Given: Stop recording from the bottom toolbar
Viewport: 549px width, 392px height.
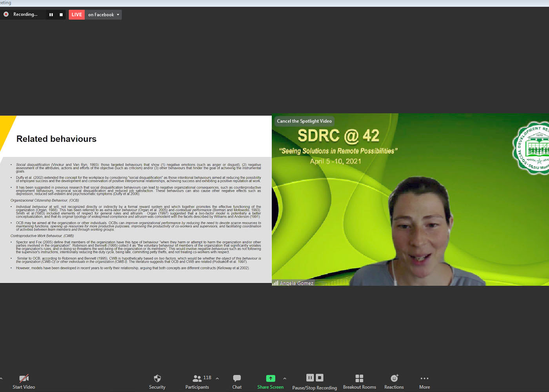Looking at the screenshot, I should point(320,378).
